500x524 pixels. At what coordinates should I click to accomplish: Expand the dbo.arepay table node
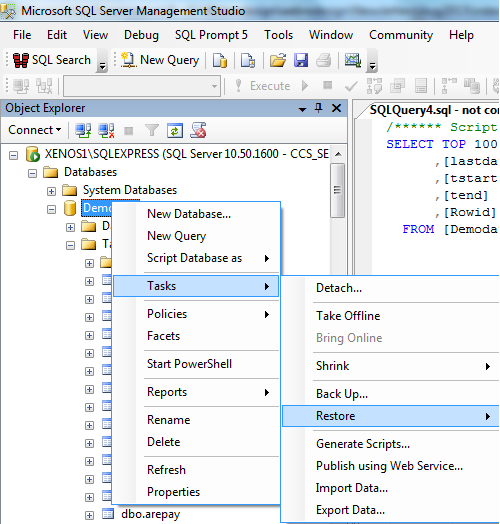pyautogui.click(x=89, y=515)
